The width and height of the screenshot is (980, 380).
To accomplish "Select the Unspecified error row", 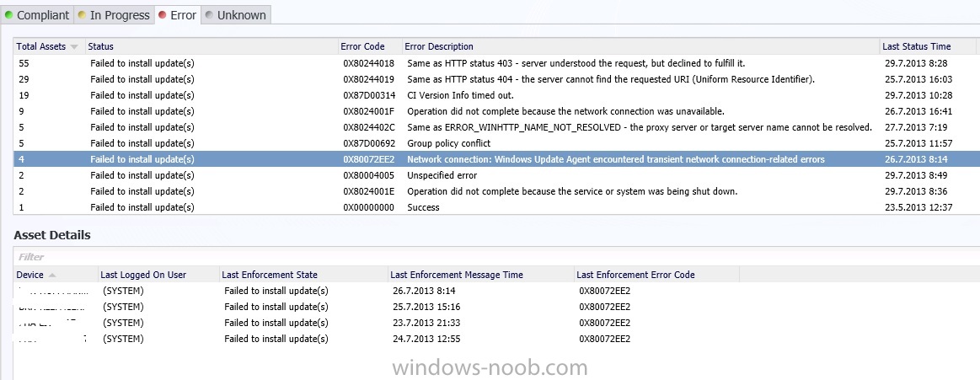I will click(x=494, y=175).
